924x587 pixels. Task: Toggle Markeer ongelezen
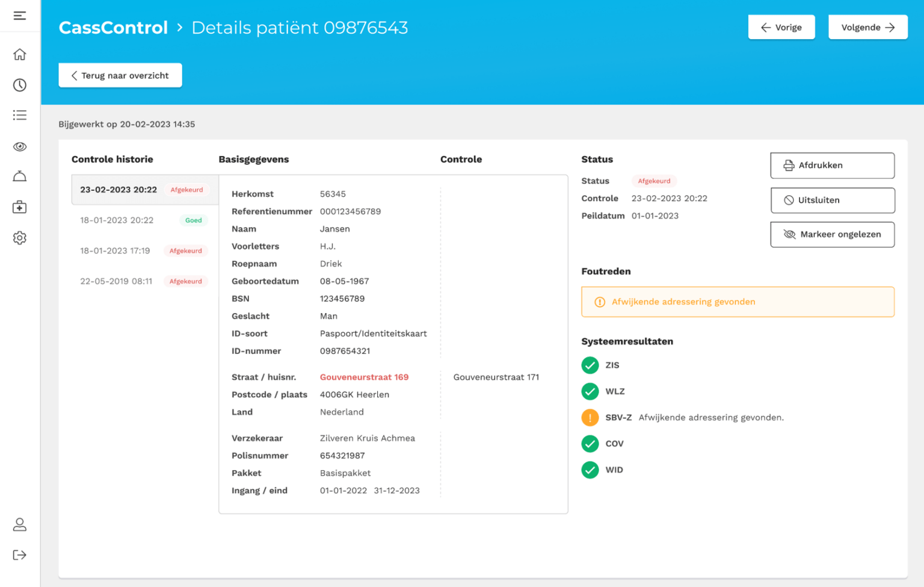tap(832, 235)
